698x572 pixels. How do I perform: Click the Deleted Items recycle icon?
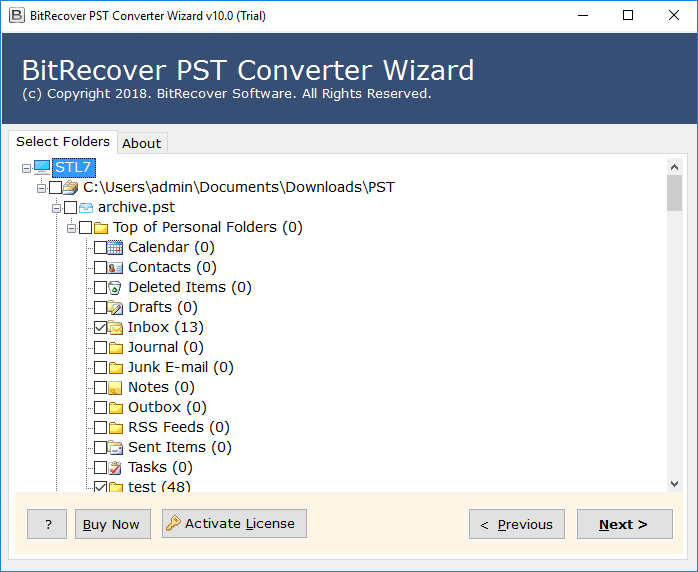115,288
